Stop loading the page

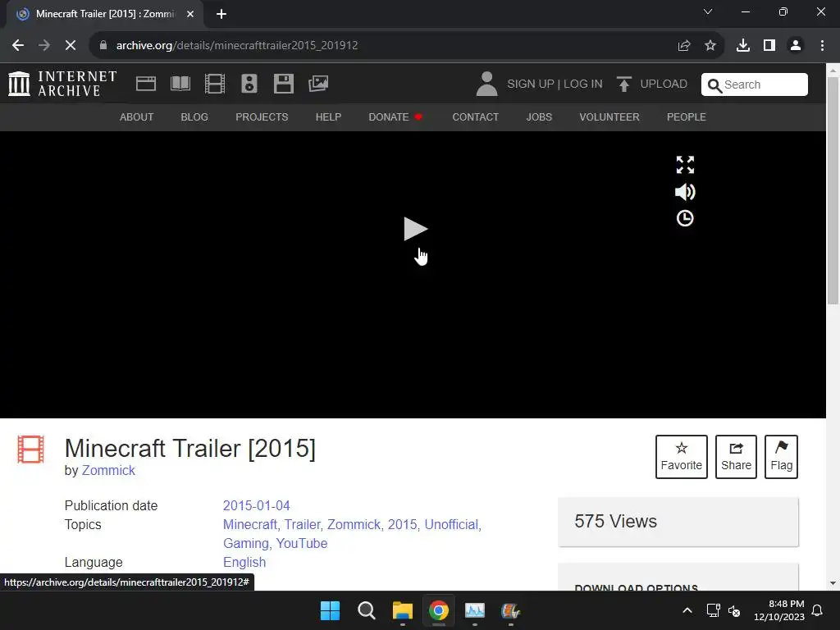pyautogui.click(x=71, y=46)
